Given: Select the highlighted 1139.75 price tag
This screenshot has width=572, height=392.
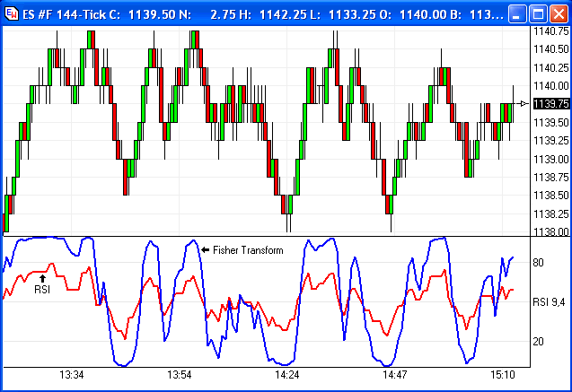Looking at the screenshot, I should pyautogui.click(x=550, y=103).
